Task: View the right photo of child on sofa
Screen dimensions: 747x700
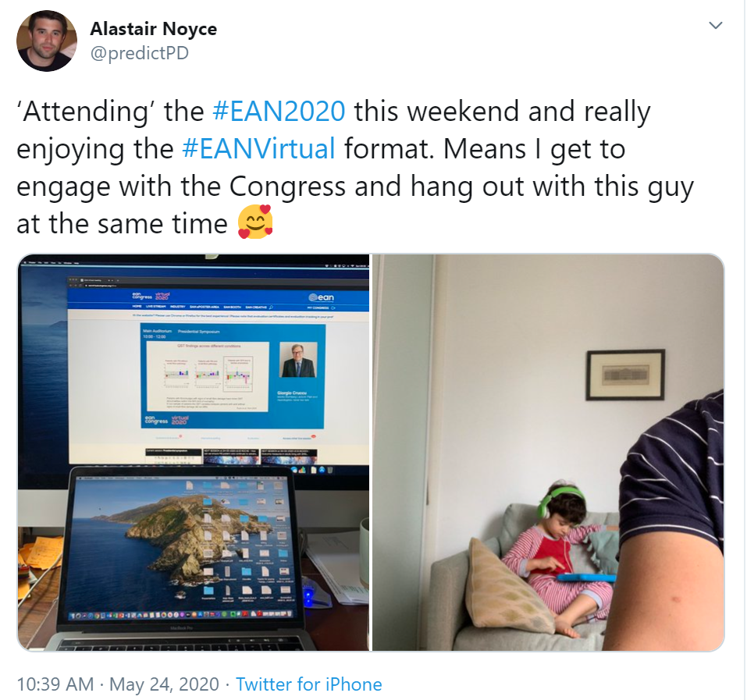Action: (548, 453)
